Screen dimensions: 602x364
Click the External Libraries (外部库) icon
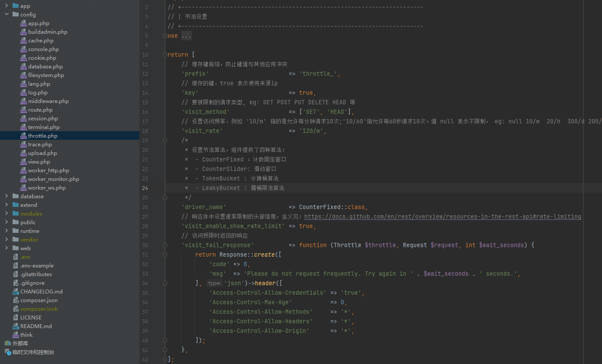(7, 344)
